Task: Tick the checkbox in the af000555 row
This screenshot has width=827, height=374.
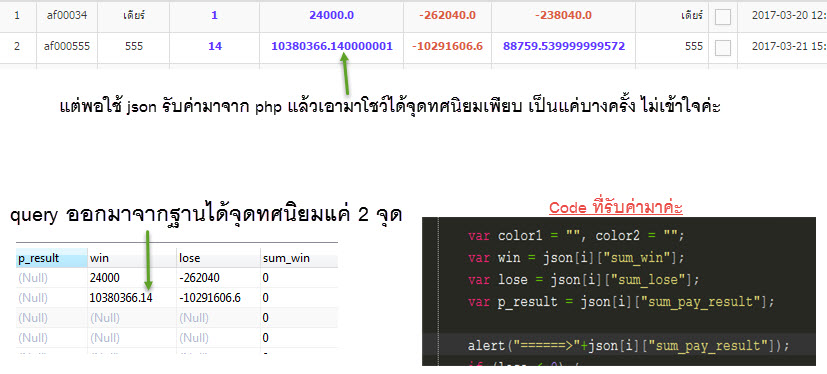Action: point(723,47)
